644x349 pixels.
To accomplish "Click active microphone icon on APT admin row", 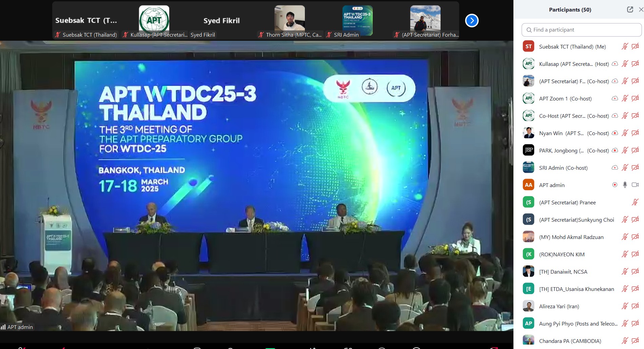I will (625, 185).
